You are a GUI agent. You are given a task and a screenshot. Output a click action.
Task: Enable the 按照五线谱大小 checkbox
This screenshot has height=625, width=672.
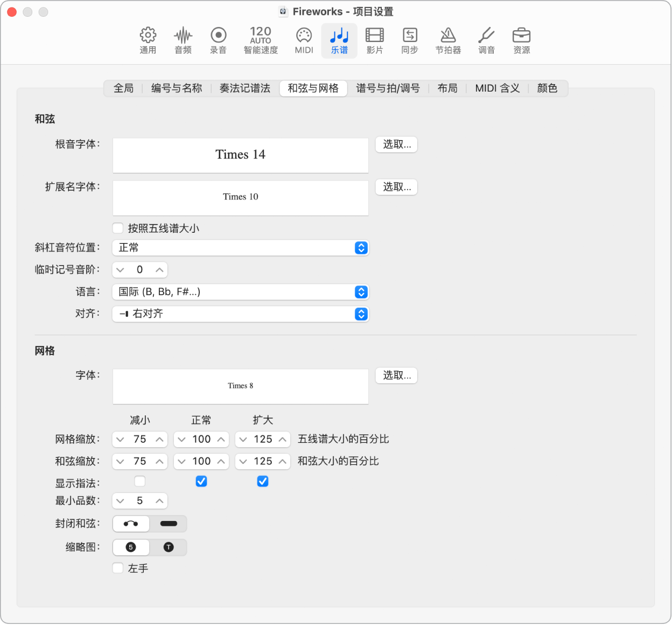[117, 228]
